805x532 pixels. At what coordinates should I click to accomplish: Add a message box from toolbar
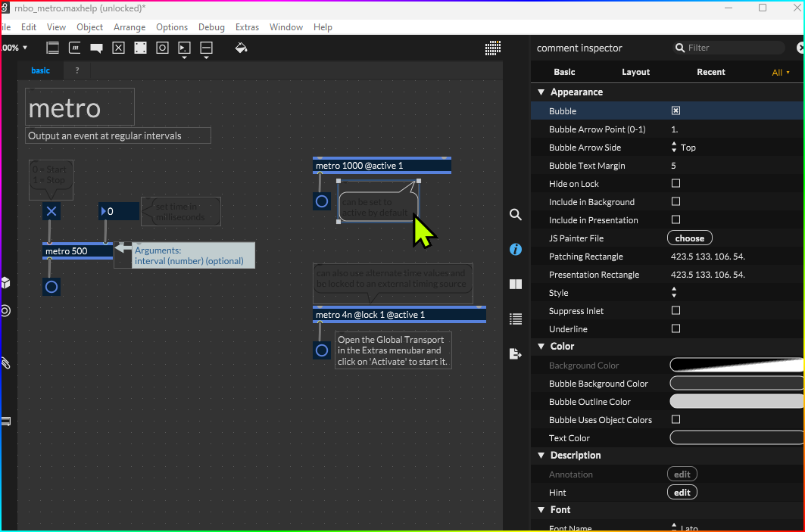point(74,48)
